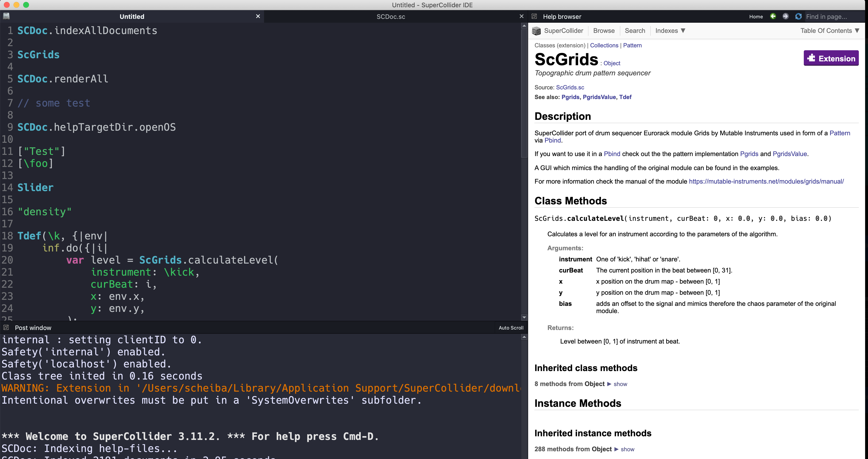Viewport: 868px width, 459px height.
Task: Click the detach panel icon beside Post window
Action: click(x=7, y=328)
